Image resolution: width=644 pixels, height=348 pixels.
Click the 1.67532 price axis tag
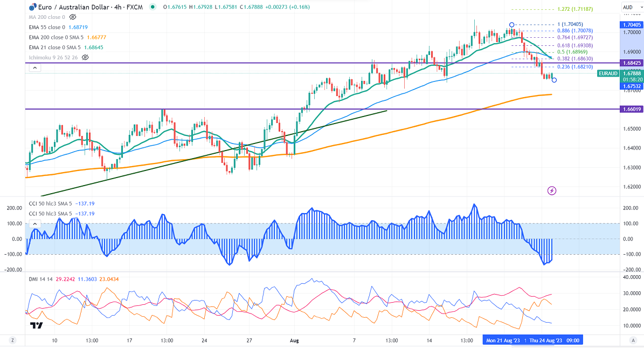pyautogui.click(x=632, y=86)
